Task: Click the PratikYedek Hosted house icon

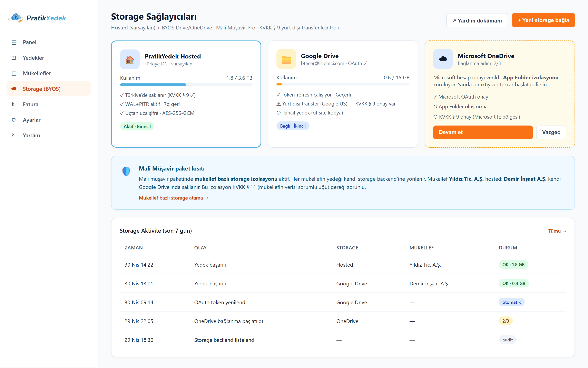Action: click(x=130, y=59)
